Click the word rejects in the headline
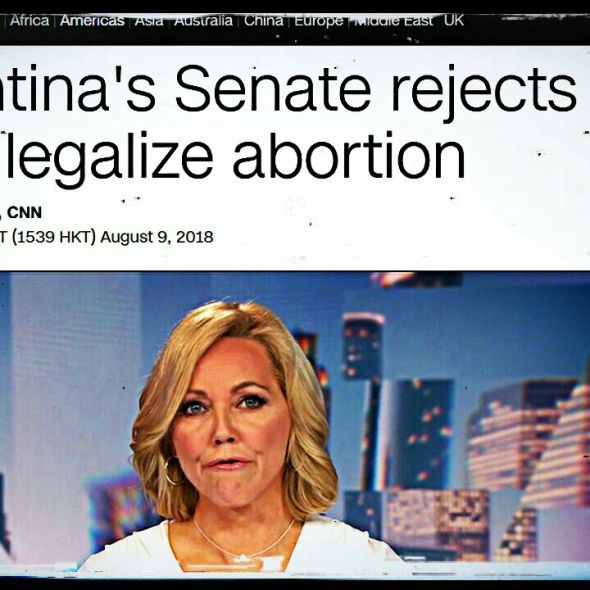Image resolution: width=590 pixels, height=590 pixels. (484, 93)
